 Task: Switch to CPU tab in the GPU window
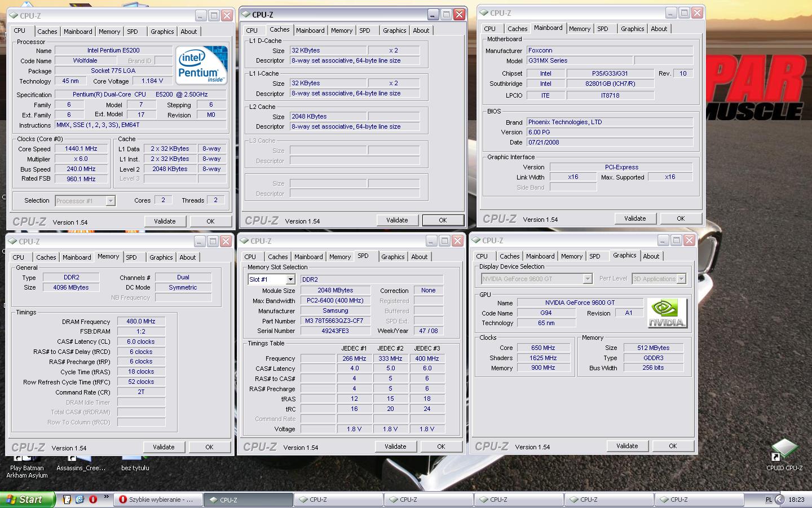[482, 256]
